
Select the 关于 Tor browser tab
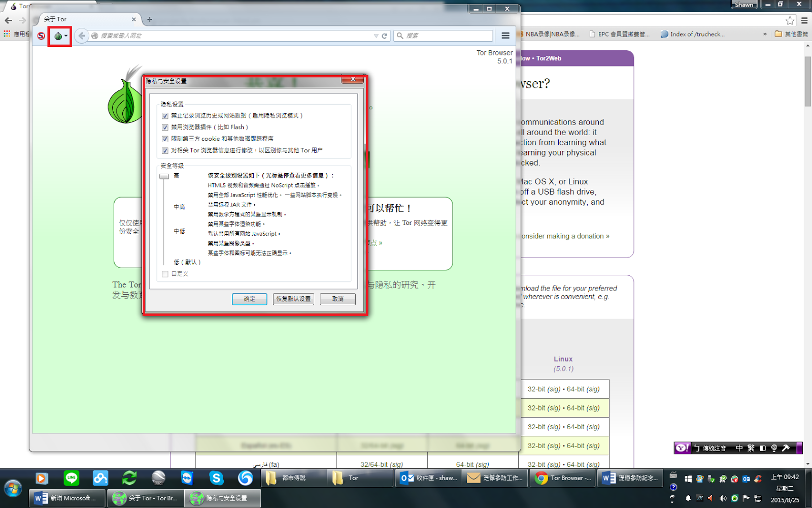[x=86, y=19]
